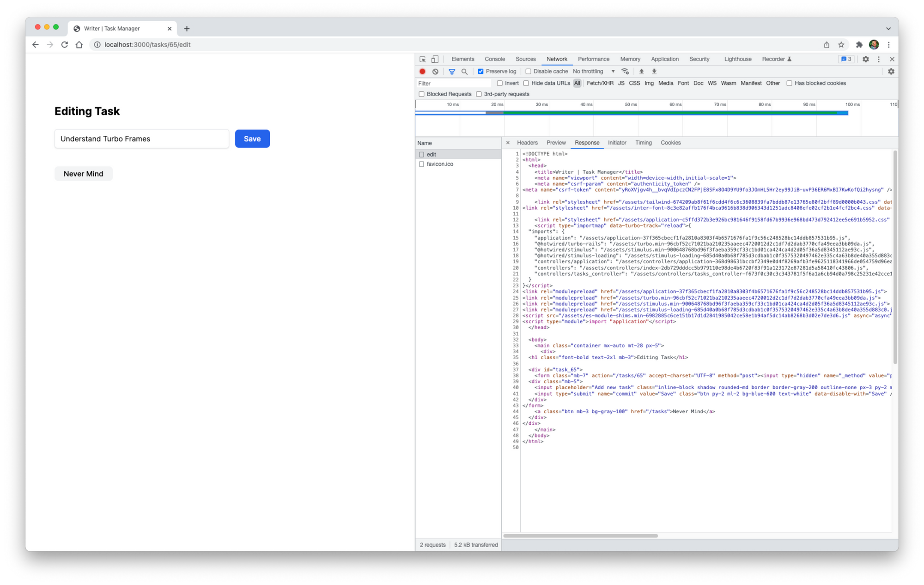The image size is (924, 585).
Task: Click the DevTools close X icon
Action: click(x=892, y=59)
